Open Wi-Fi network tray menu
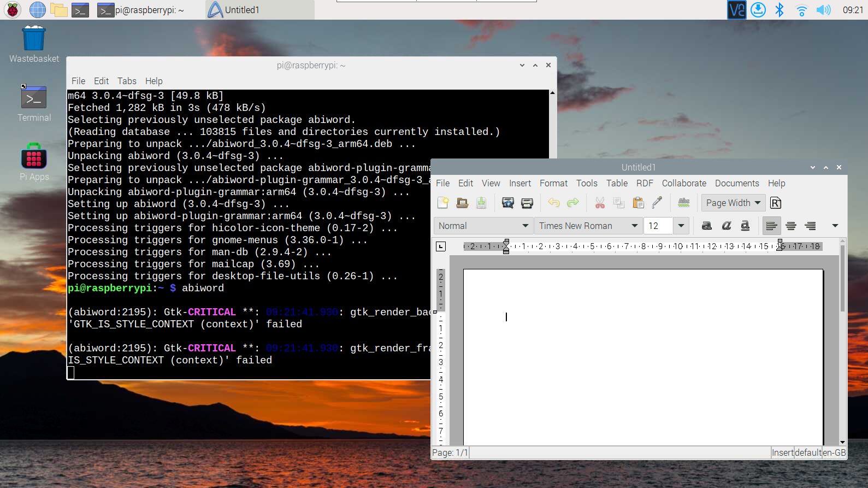 click(x=801, y=10)
